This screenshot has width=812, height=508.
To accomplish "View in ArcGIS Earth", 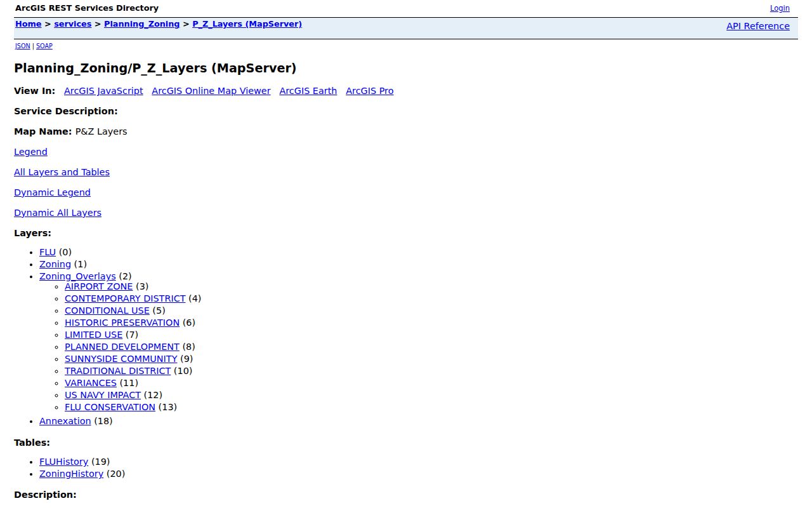I will (x=308, y=91).
